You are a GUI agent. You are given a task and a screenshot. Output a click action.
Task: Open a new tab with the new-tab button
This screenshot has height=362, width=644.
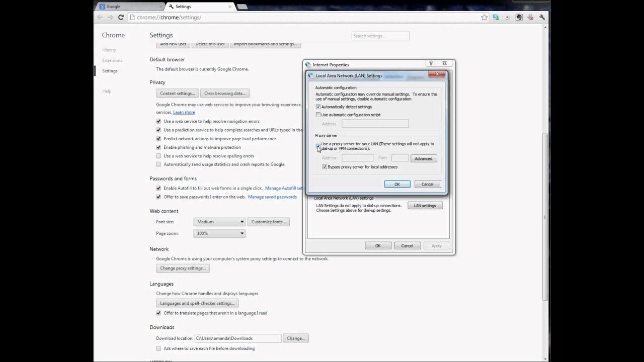(242, 7)
